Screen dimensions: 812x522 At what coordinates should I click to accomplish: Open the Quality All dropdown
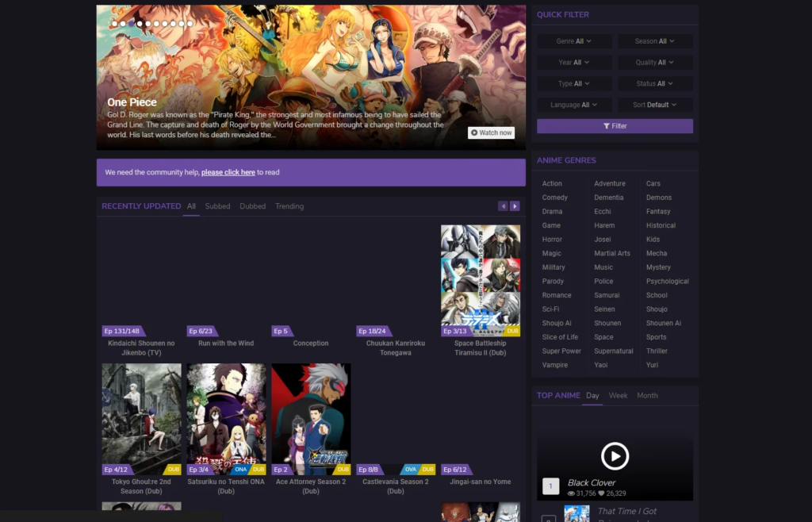point(655,62)
